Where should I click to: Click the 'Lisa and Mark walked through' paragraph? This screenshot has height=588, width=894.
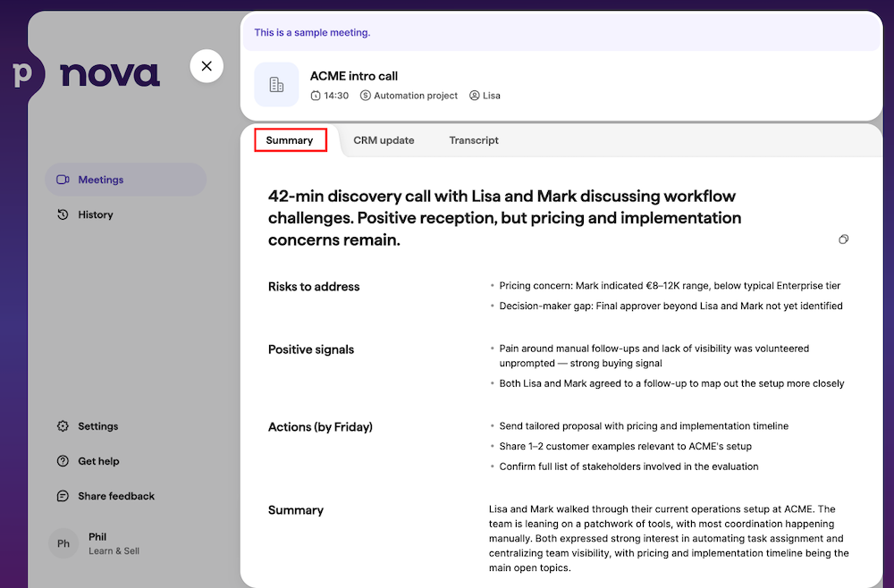[x=669, y=539]
